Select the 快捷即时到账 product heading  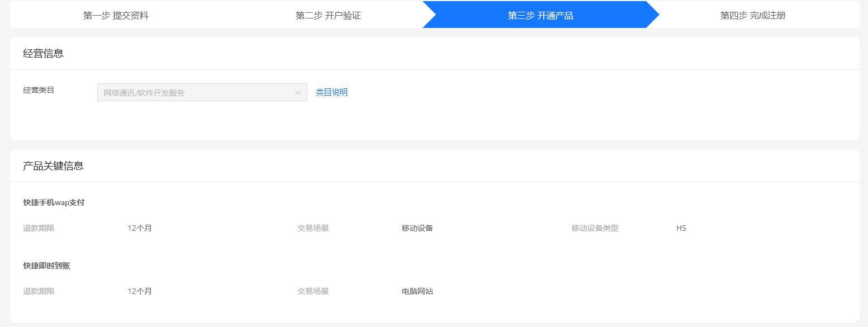coord(46,266)
